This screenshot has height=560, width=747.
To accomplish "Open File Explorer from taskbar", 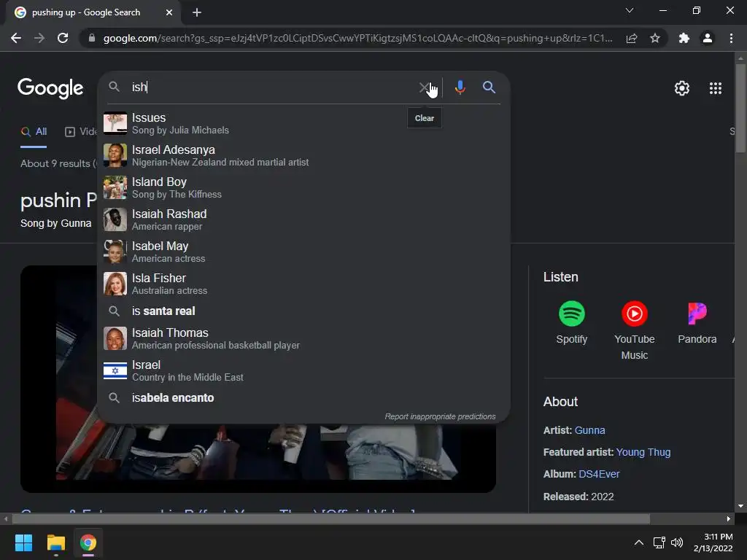I will tap(55, 542).
